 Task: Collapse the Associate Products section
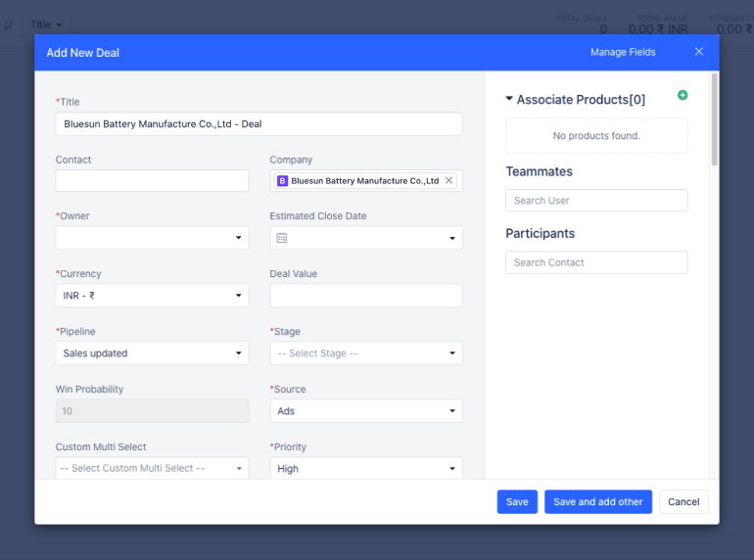coord(509,100)
